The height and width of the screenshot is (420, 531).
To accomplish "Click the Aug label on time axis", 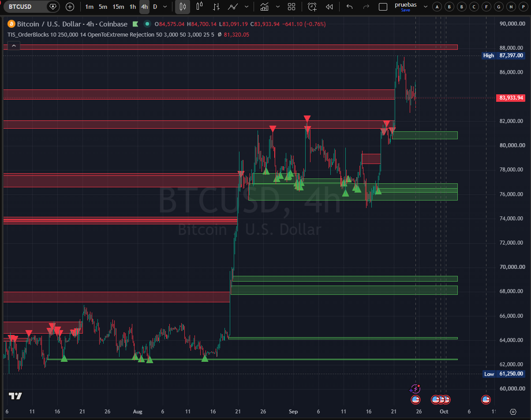I will click(x=138, y=412).
